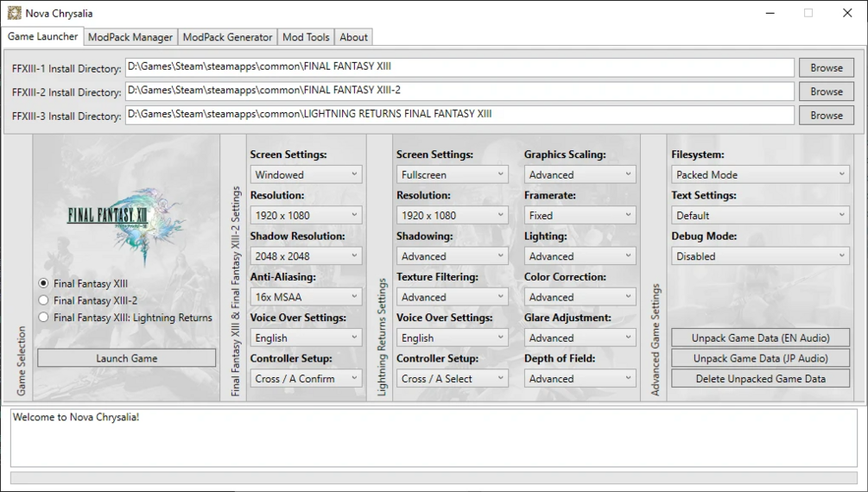Click the progress bar at the bottom
The width and height of the screenshot is (868, 492).
point(434,478)
